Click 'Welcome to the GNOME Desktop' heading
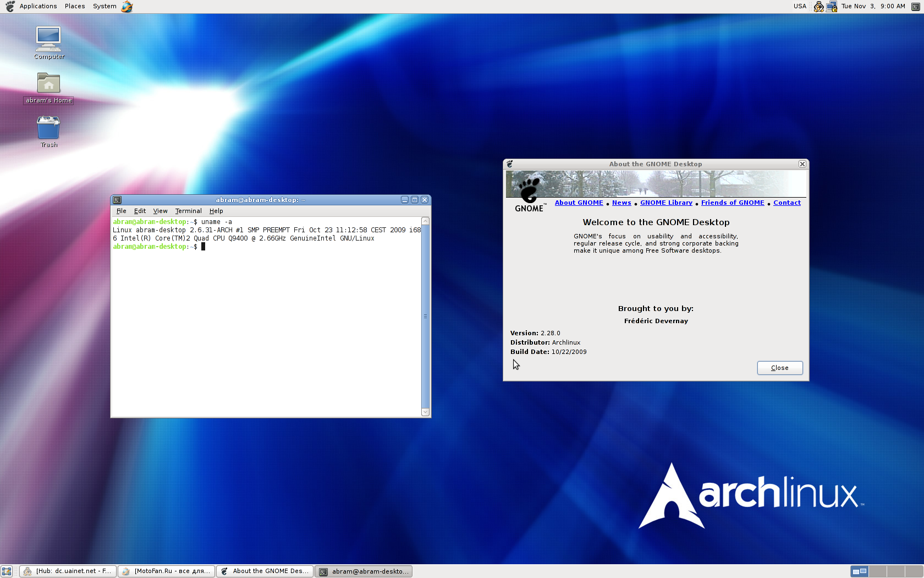The width and height of the screenshot is (924, 578). pyautogui.click(x=656, y=222)
